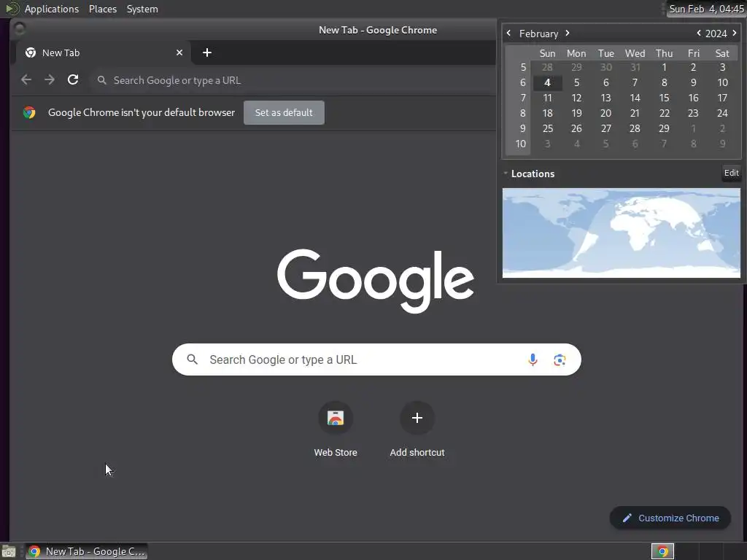747x560 pixels.
Task: Select the New Tab browser tab
Action: click(x=104, y=52)
